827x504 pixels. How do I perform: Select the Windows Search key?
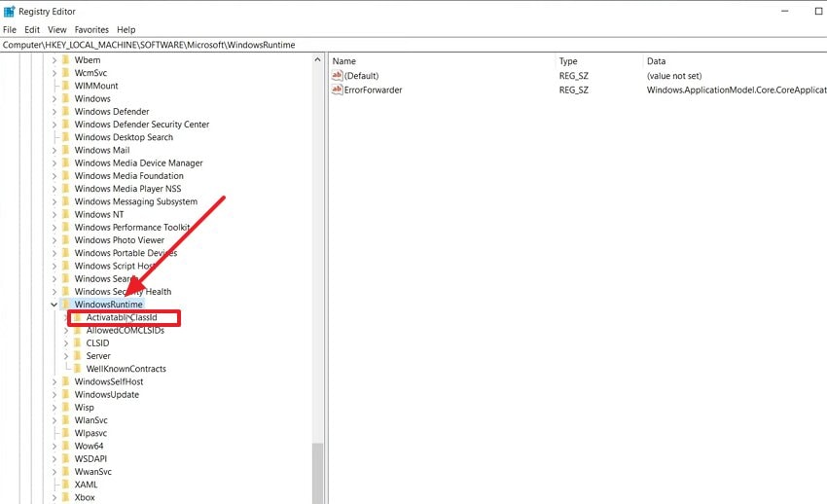tap(106, 279)
